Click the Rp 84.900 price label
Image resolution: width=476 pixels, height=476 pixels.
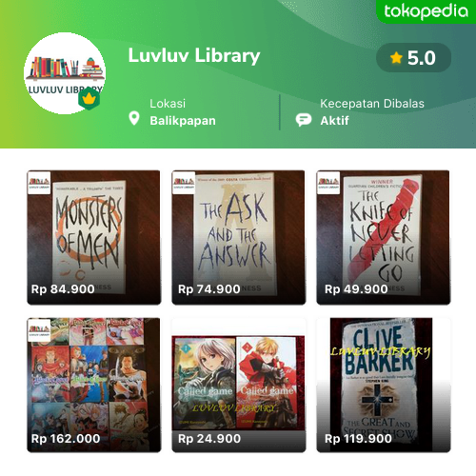point(63,289)
